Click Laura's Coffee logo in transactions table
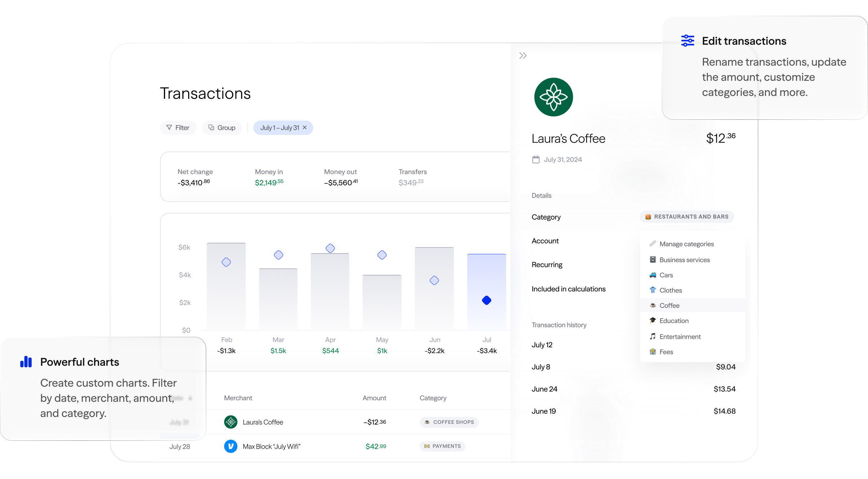The width and height of the screenshot is (868, 479). point(231,422)
